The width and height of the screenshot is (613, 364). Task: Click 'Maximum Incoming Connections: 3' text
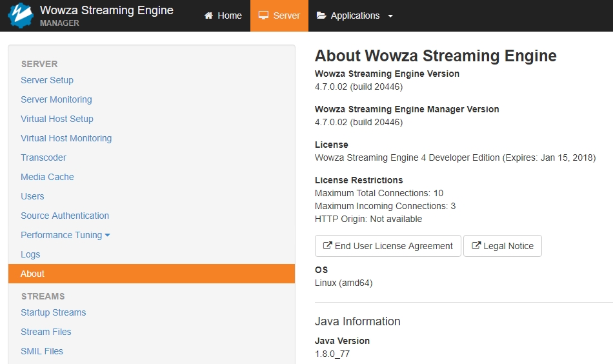(385, 206)
